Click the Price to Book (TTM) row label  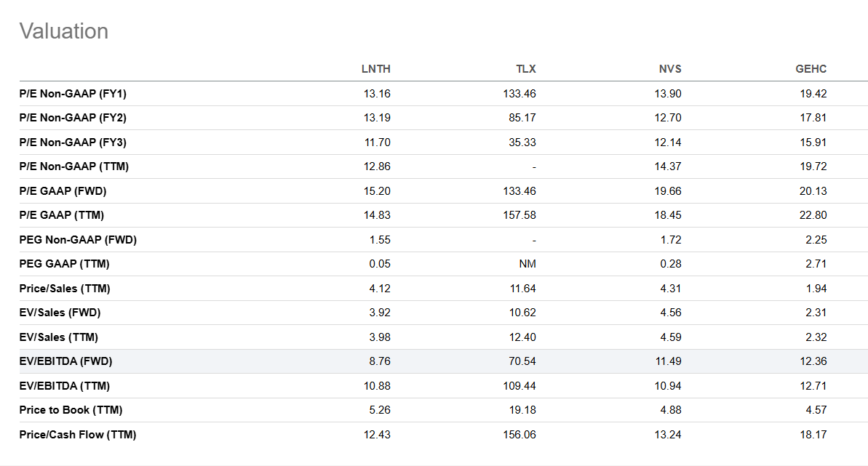tap(71, 410)
